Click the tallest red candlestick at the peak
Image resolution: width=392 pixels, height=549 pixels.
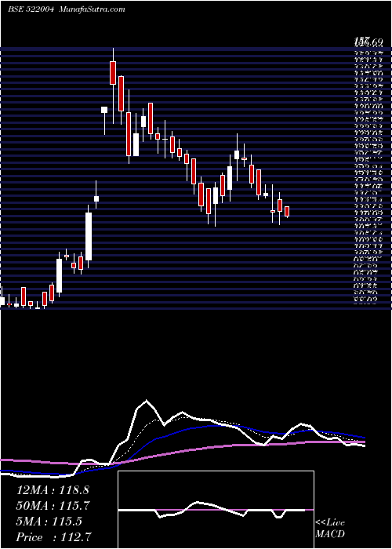113,73
